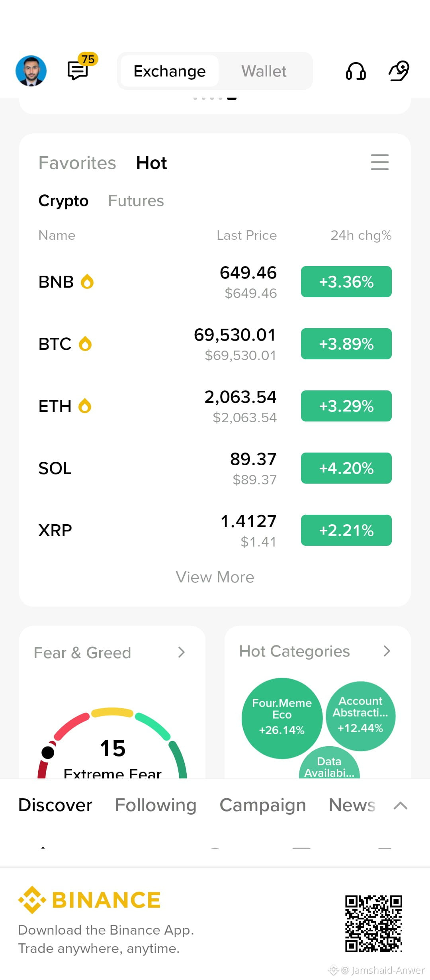Viewport: 430px width, 980px height.
Task: Open the headset customer support icon
Action: [356, 71]
